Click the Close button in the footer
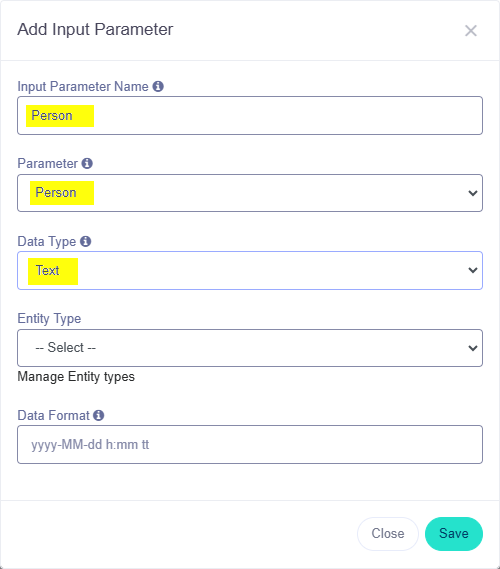 (x=388, y=534)
